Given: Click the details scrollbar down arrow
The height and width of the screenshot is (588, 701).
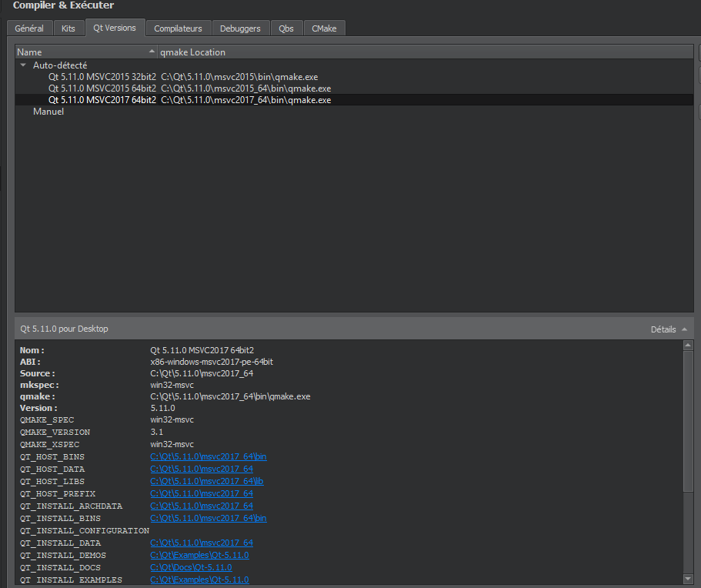Looking at the screenshot, I should point(688,580).
